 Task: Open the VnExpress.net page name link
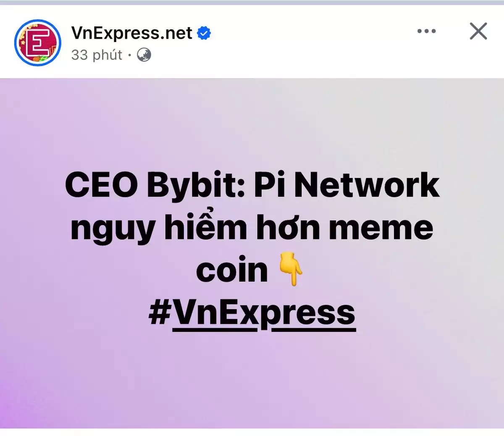[x=131, y=33]
